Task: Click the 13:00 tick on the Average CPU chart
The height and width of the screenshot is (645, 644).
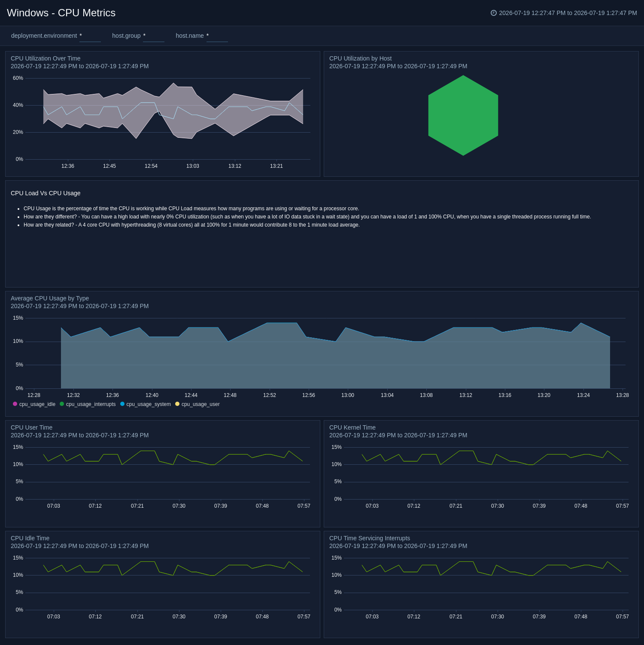Action: 348,395
